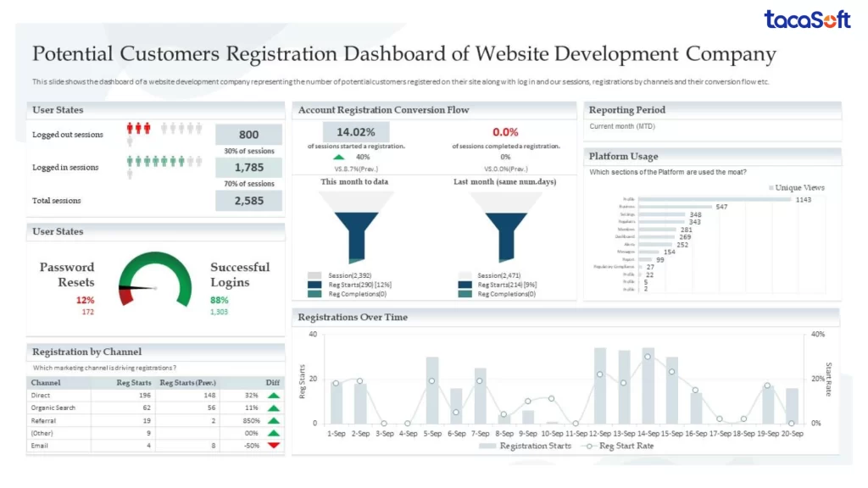Image resolution: width=868 pixels, height=488 pixels.
Task: Click the Reg Start Rate legend marker
Action: click(590, 446)
